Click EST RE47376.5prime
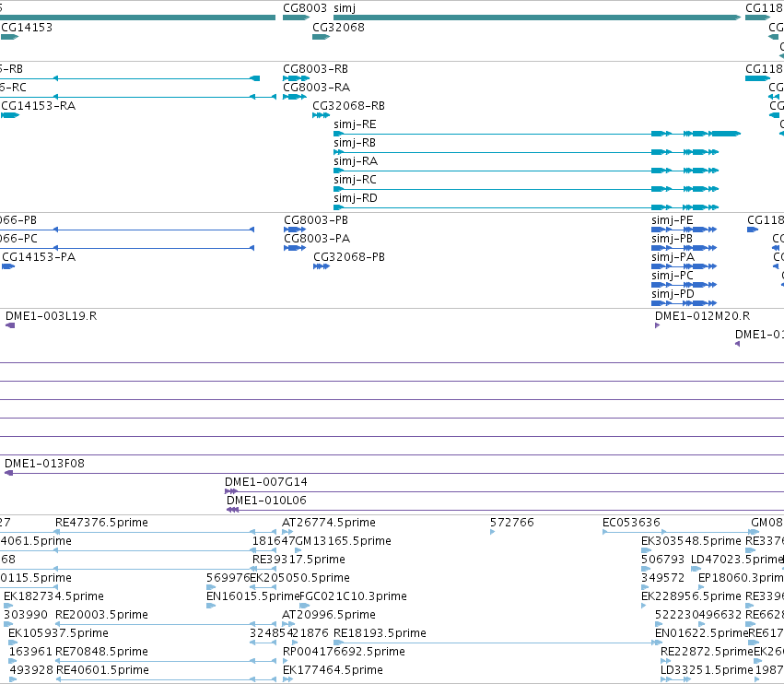This screenshot has height=684, width=784. click(x=101, y=523)
